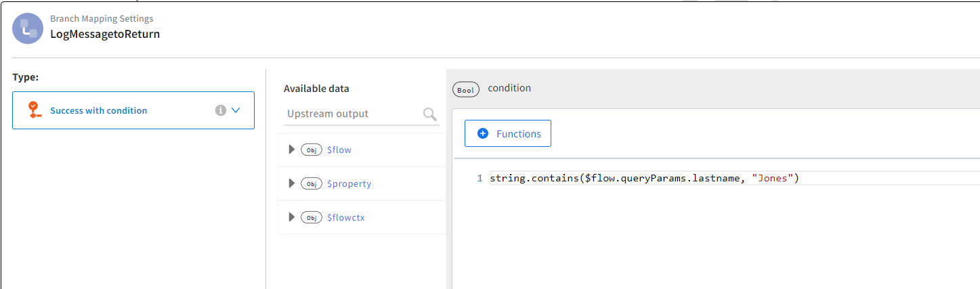Click the Obj badge beside $flowctx

tap(312, 218)
